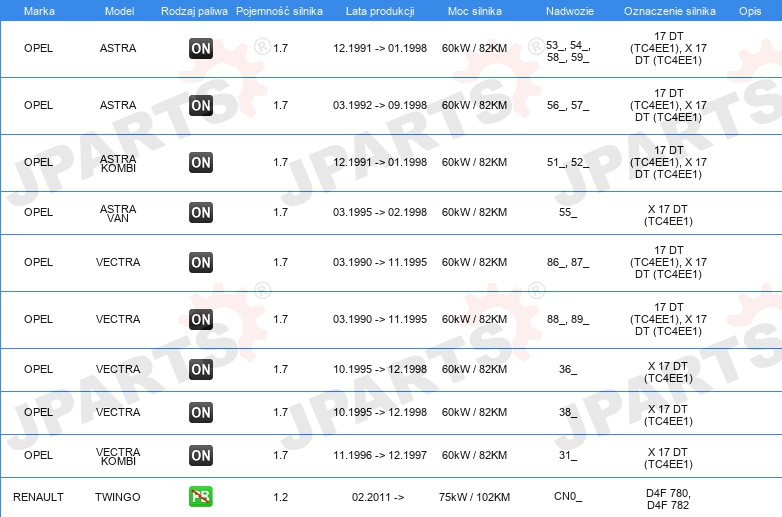Click the 60kW / 82KM cell in the Astra Kombi row

pyautogui.click(x=474, y=162)
